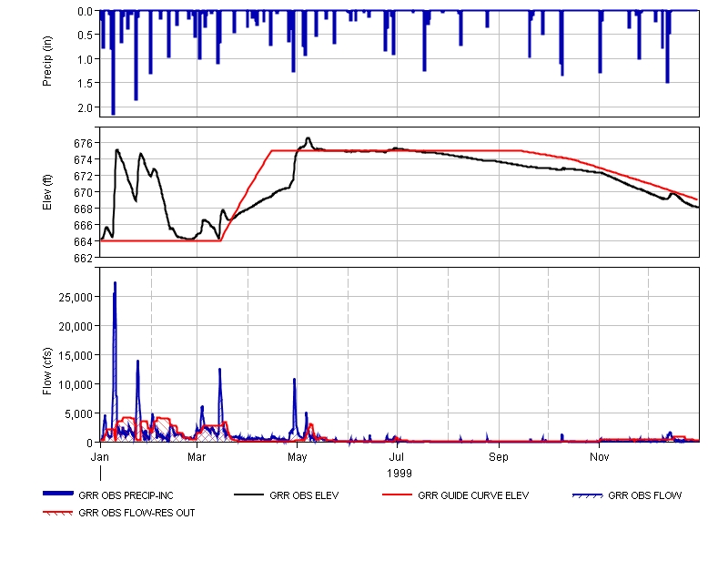Click the Sep tick label on the time axis
The width and height of the screenshot is (728, 571).
pos(499,454)
